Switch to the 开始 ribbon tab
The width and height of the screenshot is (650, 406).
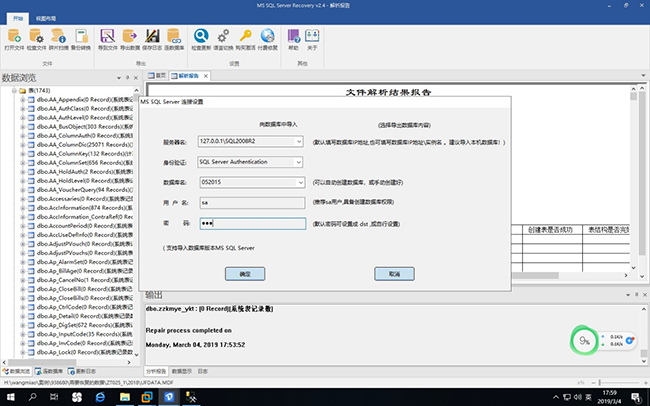tap(18, 18)
